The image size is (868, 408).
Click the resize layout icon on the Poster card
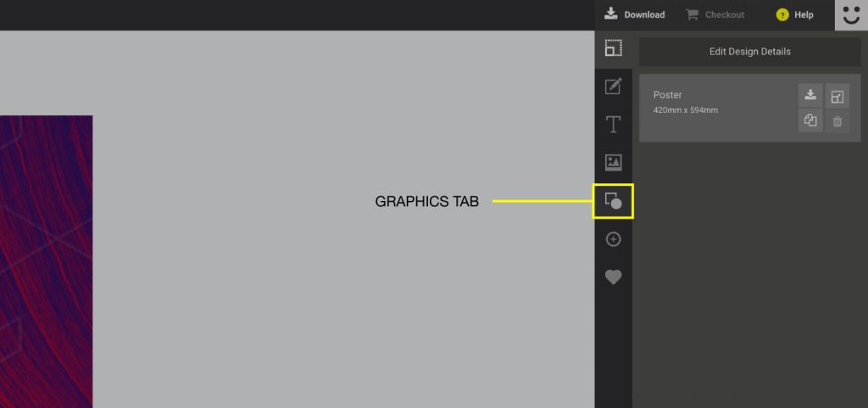click(837, 96)
